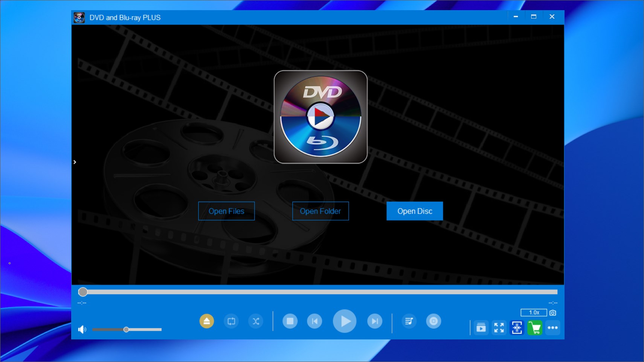
Task: Enter fullscreen mode
Action: (499, 328)
